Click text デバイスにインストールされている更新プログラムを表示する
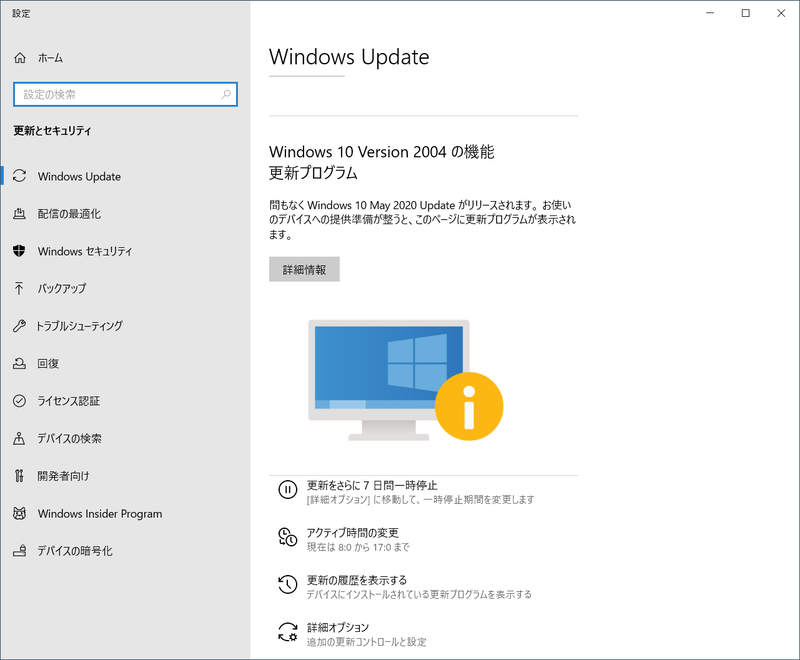The height and width of the screenshot is (660, 800). (419, 595)
